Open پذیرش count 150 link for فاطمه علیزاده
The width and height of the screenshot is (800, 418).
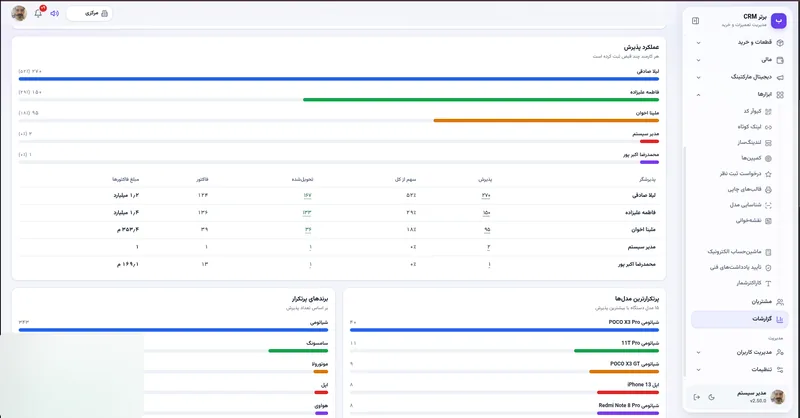coord(486,213)
